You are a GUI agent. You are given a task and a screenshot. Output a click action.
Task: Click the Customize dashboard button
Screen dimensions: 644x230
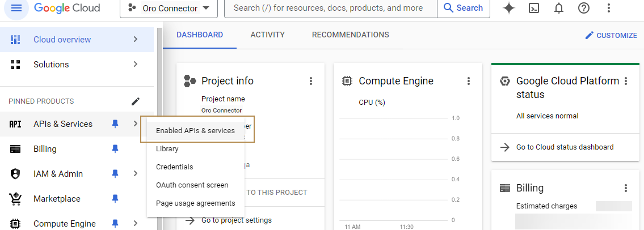[611, 35]
